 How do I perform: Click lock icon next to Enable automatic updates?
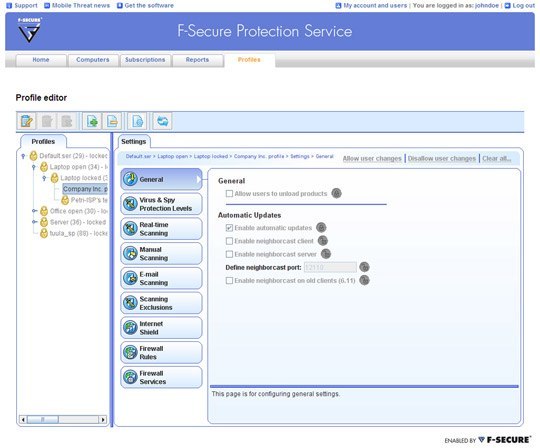pos(321,227)
